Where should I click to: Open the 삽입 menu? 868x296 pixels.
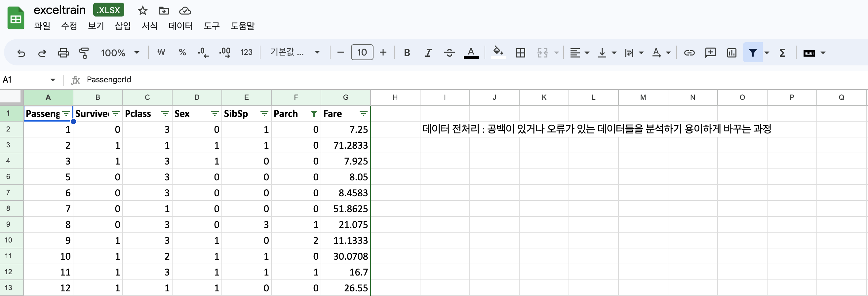pos(123,26)
